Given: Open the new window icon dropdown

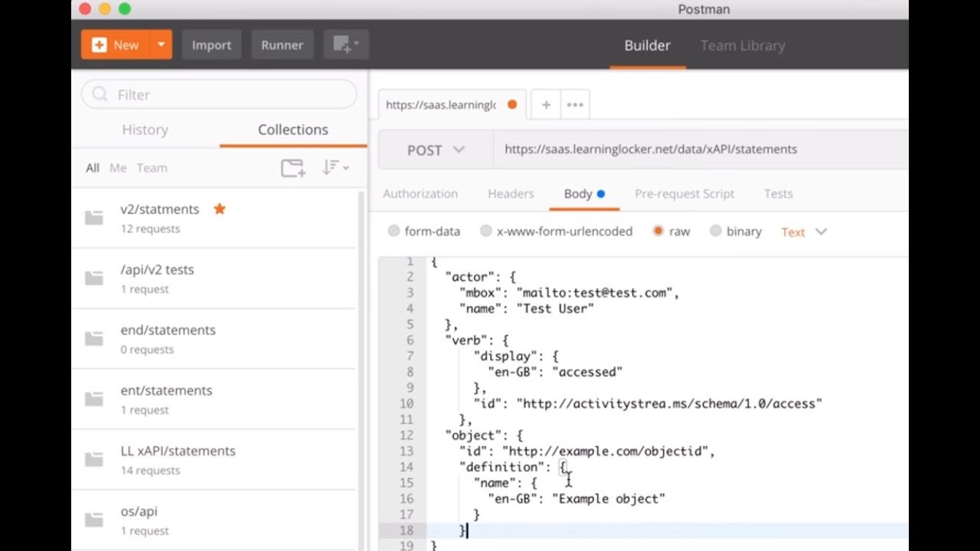Looking at the screenshot, I should [346, 45].
